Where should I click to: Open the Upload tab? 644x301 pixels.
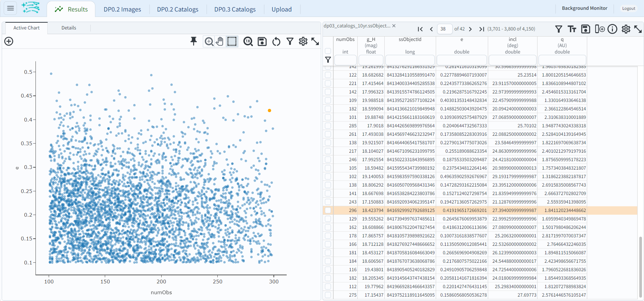pyautogui.click(x=282, y=9)
